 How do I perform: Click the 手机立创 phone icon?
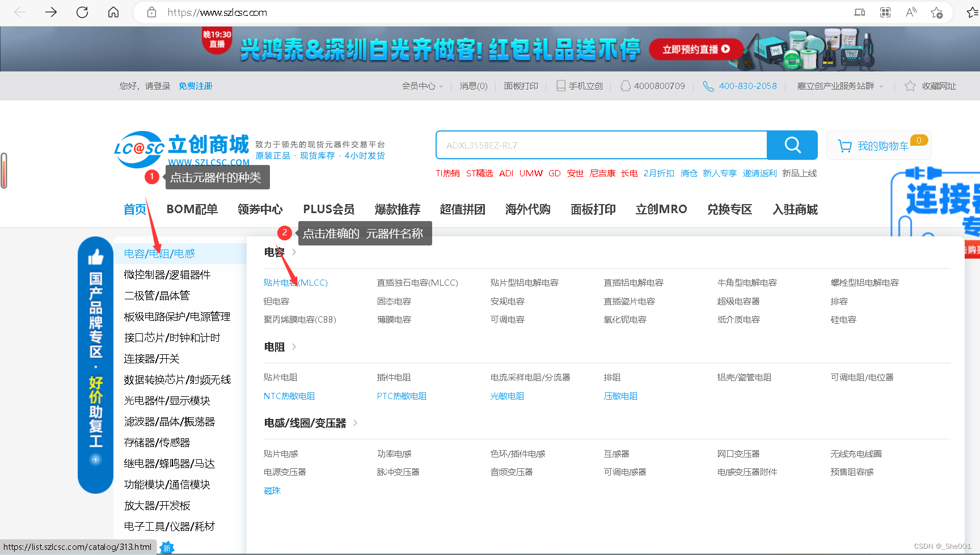tap(560, 86)
